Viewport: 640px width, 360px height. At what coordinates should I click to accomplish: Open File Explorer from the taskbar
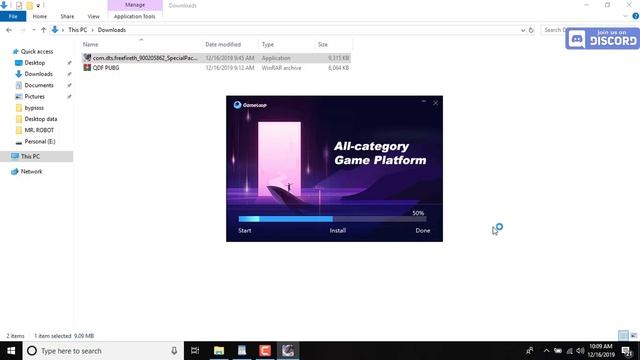[219, 351]
